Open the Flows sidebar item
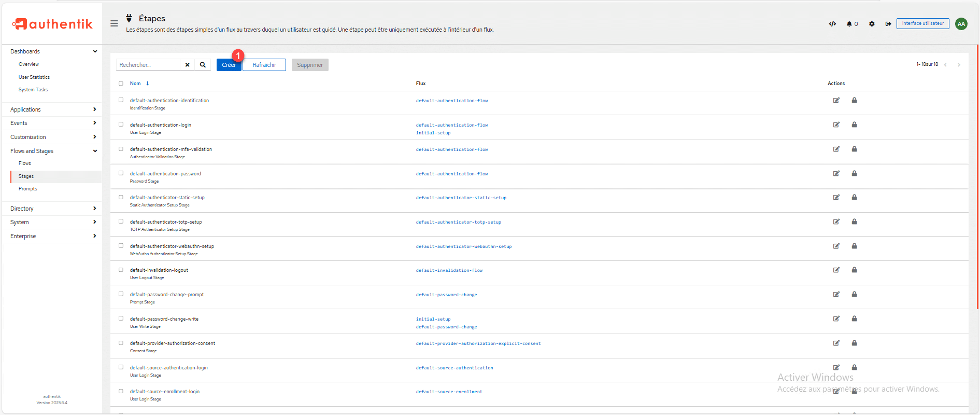The image size is (980, 415). pyautogui.click(x=25, y=163)
